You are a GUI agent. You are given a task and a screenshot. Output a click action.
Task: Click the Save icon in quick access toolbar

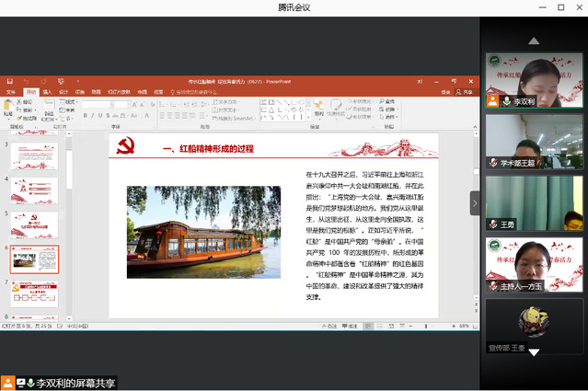[x=10, y=81]
